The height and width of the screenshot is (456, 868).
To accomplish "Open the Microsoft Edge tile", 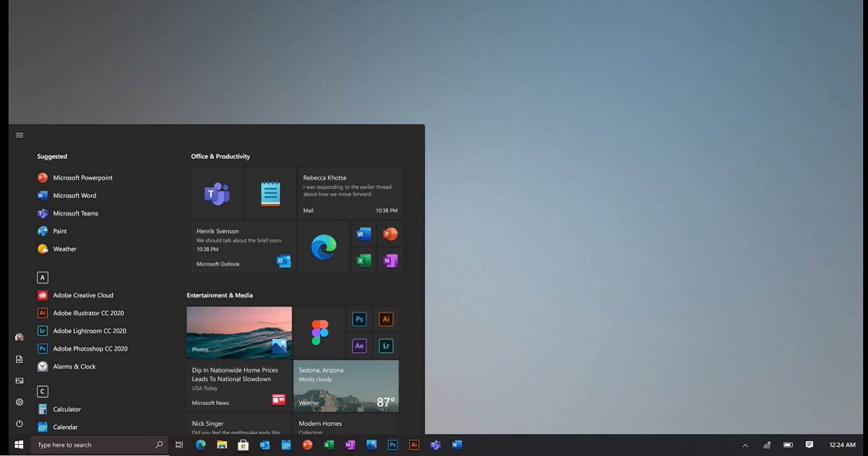I will [323, 247].
